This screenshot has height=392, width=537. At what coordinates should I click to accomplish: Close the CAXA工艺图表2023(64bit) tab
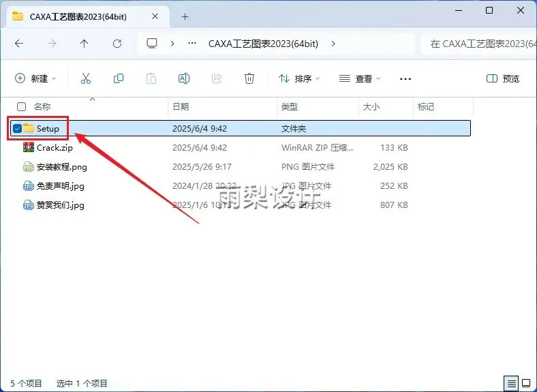(x=155, y=16)
